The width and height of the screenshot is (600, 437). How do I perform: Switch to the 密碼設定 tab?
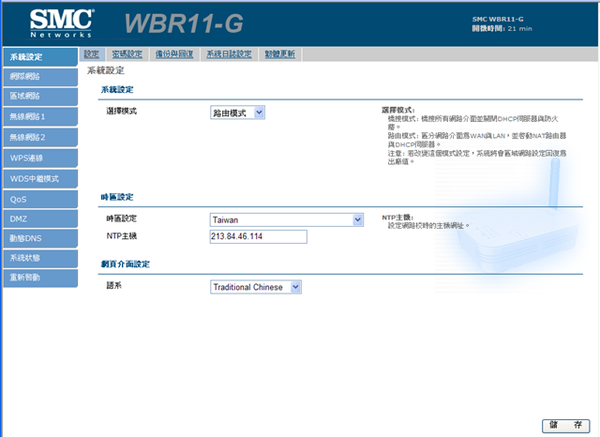point(127,54)
